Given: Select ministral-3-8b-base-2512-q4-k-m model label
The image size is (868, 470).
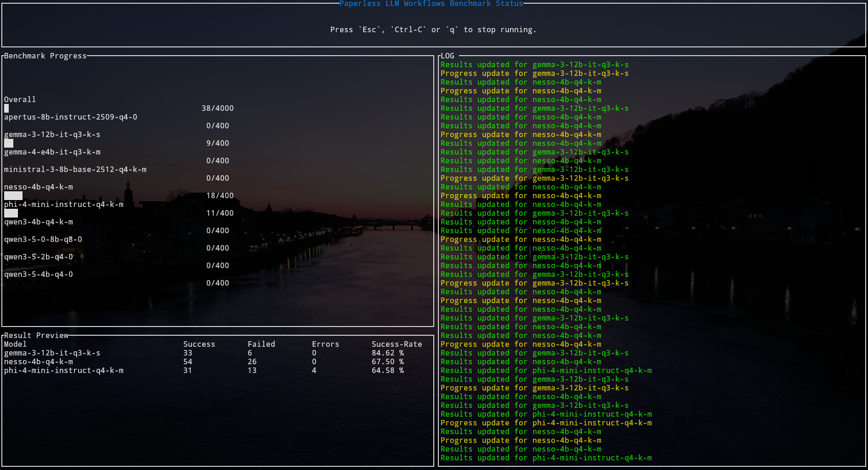Looking at the screenshot, I should (x=75, y=170).
